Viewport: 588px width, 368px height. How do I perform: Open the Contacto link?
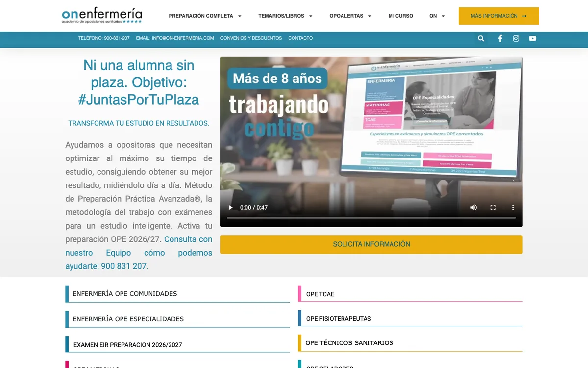tap(300, 38)
